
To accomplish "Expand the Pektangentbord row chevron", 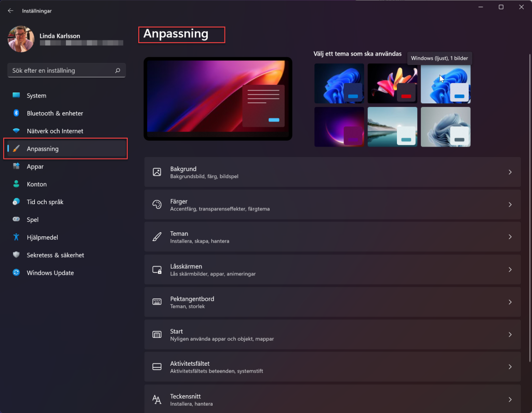I will coord(510,302).
